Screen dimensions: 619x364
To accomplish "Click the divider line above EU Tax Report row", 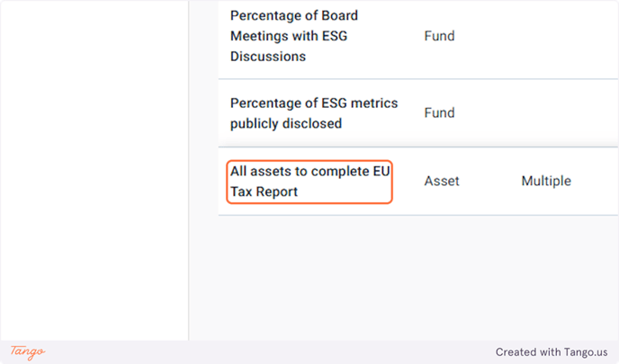I will [418, 147].
